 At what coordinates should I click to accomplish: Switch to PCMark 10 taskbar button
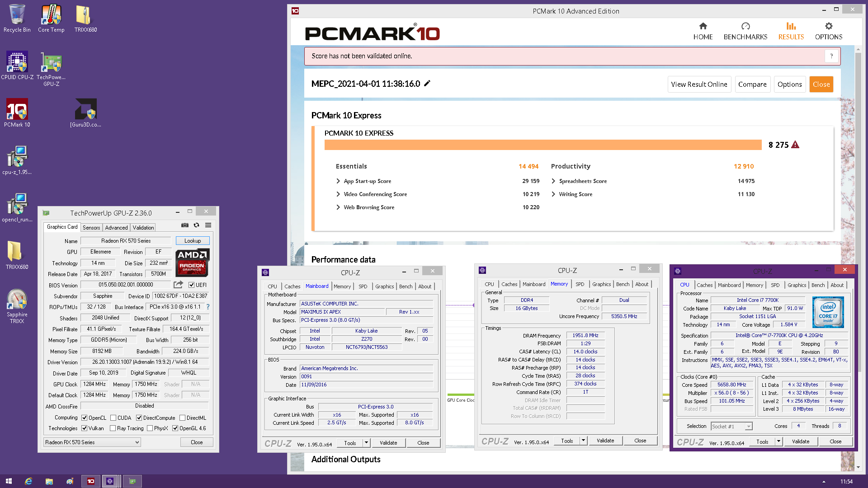pyautogui.click(x=91, y=481)
